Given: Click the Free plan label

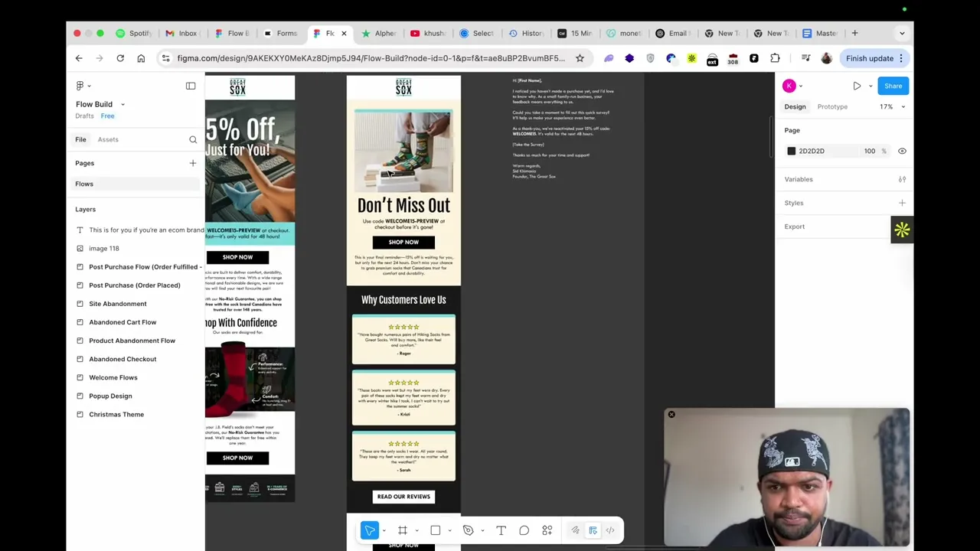Looking at the screenshot, I should click(x=107, y=116).
